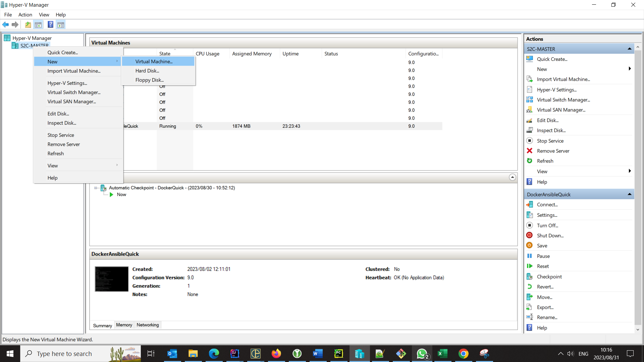Image resolution: width=644 pixels, height=362 pixels.
Task: Collapse the Checkpoints pane with round arrow
Action: click(x=512, y=177)
